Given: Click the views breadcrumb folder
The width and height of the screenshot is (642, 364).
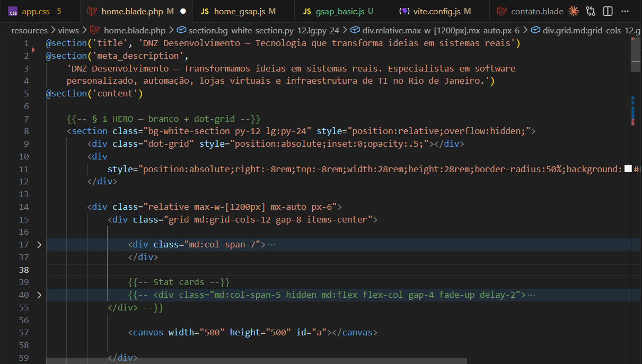Looking at the screenshot, I should [x=69, y=30].
